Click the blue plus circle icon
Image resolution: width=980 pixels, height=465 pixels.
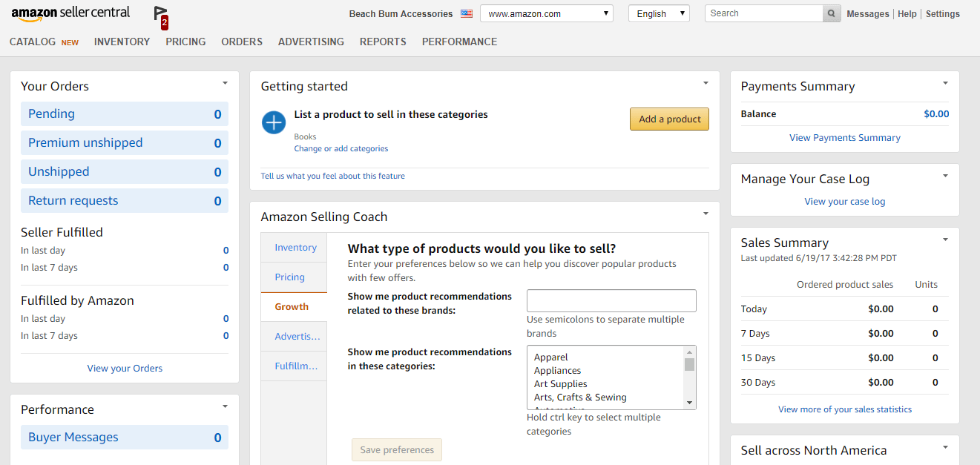tap(274, 122)
